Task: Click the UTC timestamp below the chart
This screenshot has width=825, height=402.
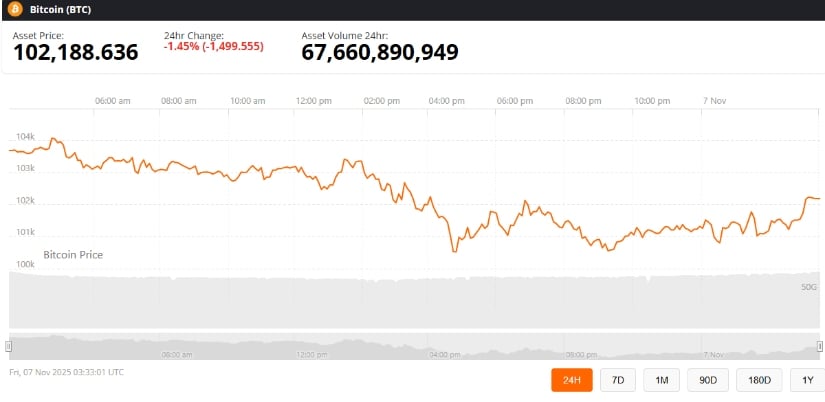Action: [67, 372]
